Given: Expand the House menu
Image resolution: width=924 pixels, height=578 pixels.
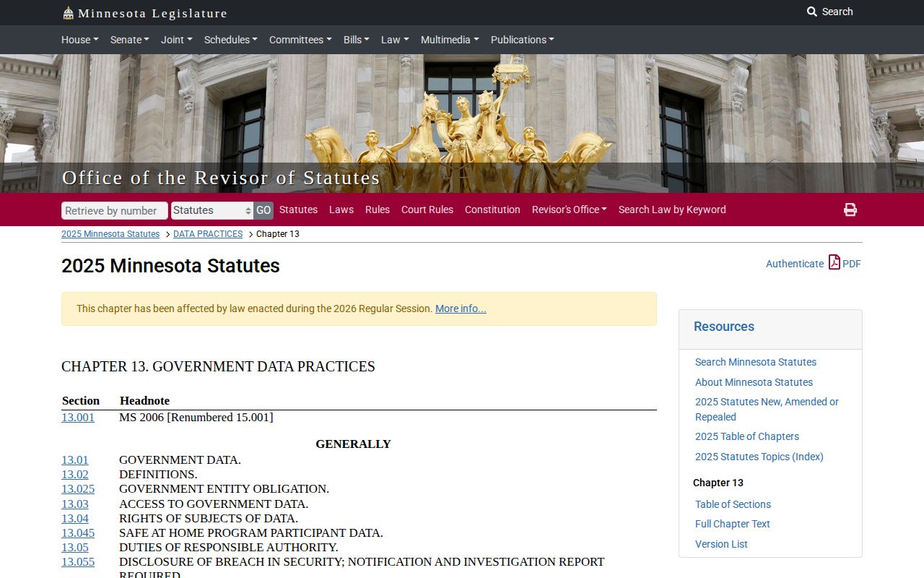Looking at the screenshot, I should click(x=79, y=40).
